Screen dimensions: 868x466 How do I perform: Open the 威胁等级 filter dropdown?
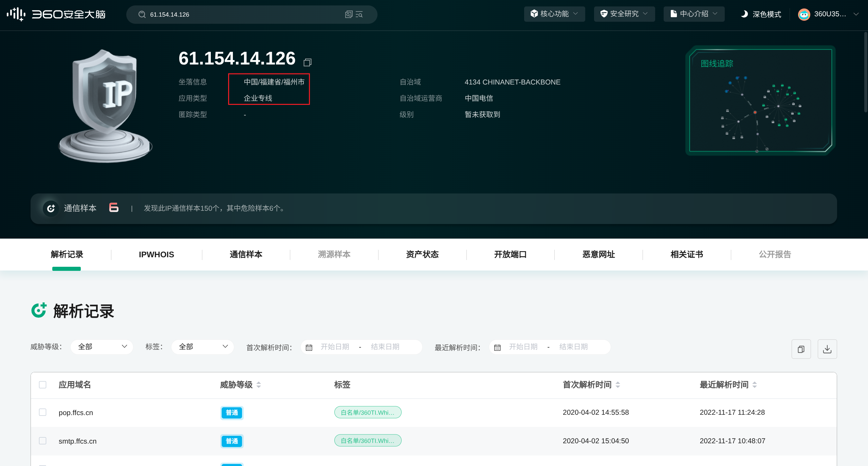(101, 347)
